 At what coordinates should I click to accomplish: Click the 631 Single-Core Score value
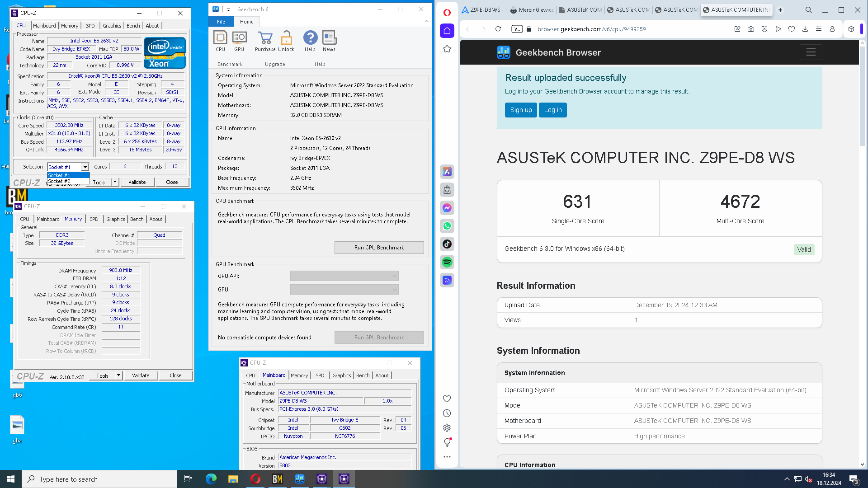(x=577, y=202)
